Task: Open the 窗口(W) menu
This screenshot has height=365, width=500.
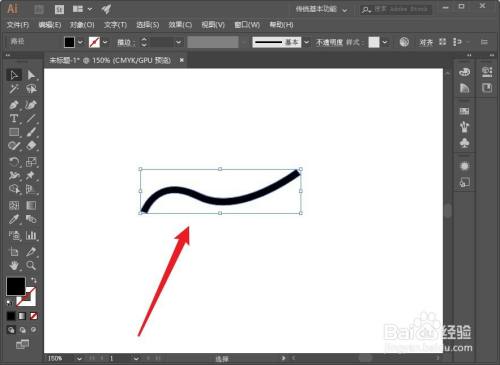Action: pyautogui.click(x=247, y=25)
